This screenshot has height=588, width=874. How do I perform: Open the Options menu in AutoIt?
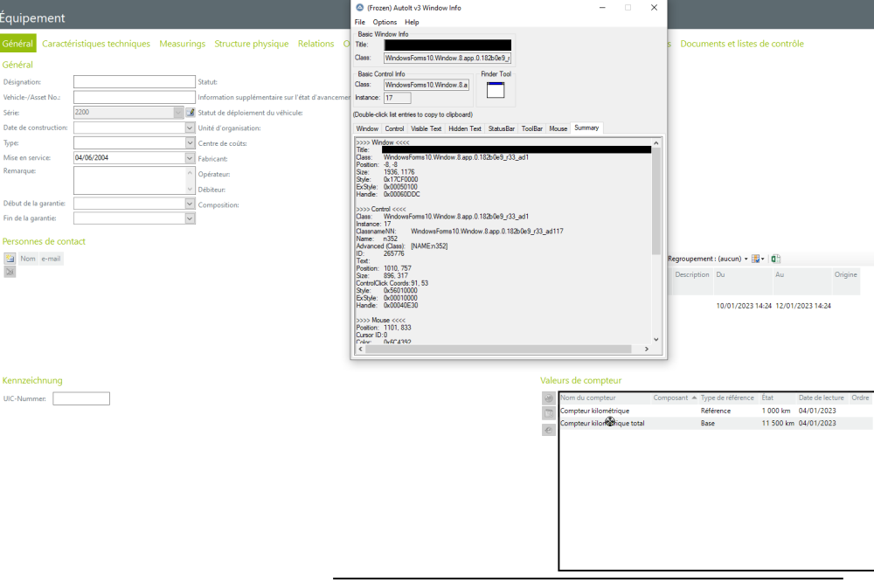tap(385, 22)
